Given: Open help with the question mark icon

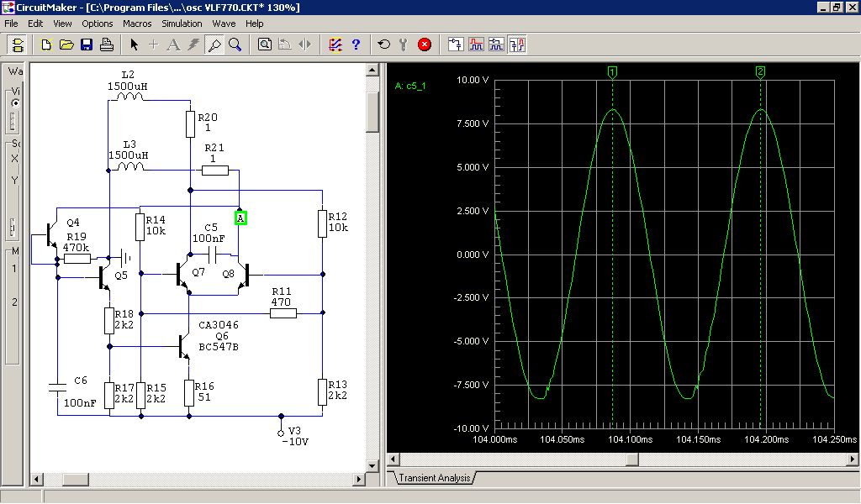Looking at the screenshot, I should coord(356,45).
